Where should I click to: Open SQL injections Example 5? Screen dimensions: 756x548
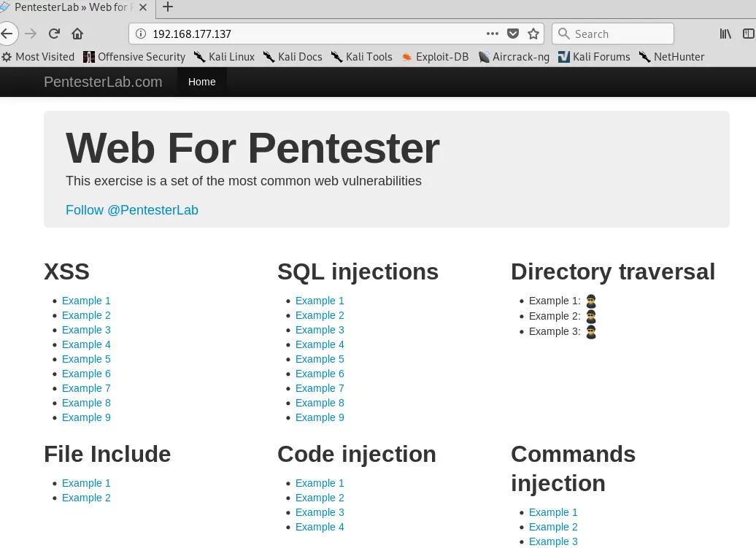click(x=320, y=359)
